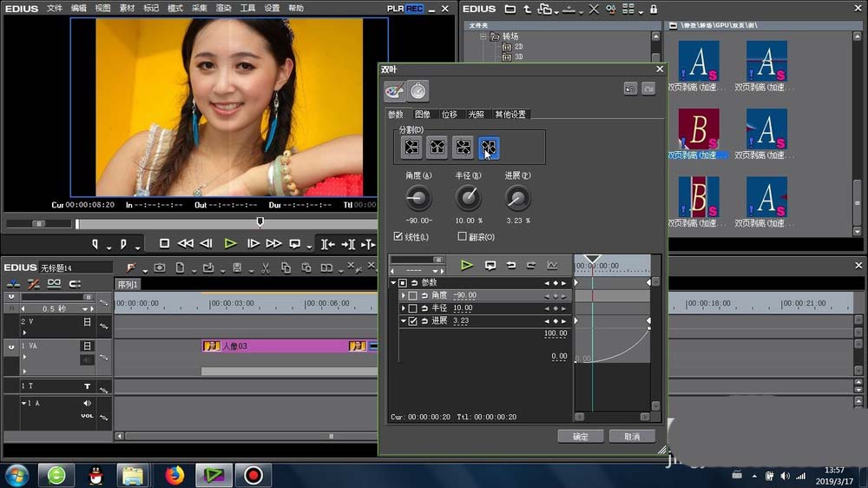Collapse the 进展 parameter row

403,321
